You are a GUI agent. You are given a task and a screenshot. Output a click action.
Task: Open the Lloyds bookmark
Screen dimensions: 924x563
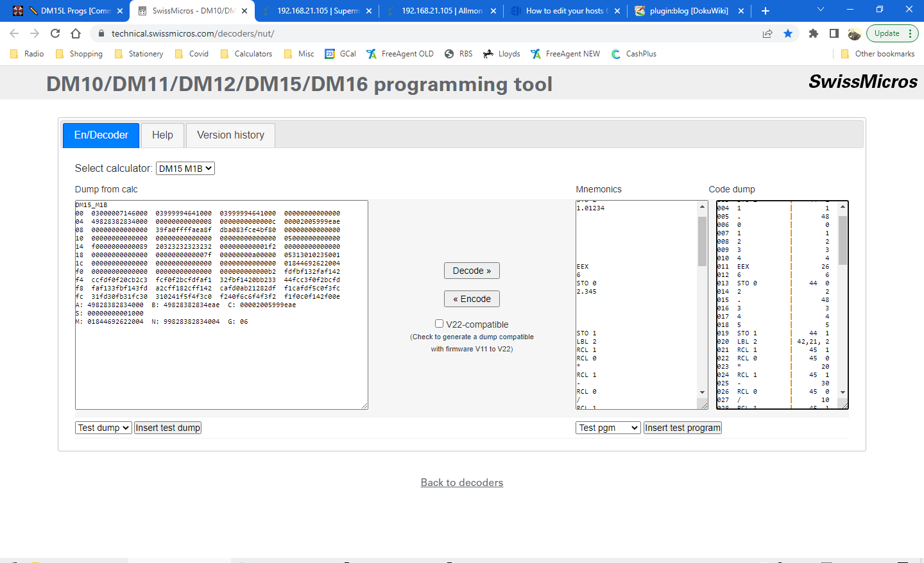click(501, 54)
